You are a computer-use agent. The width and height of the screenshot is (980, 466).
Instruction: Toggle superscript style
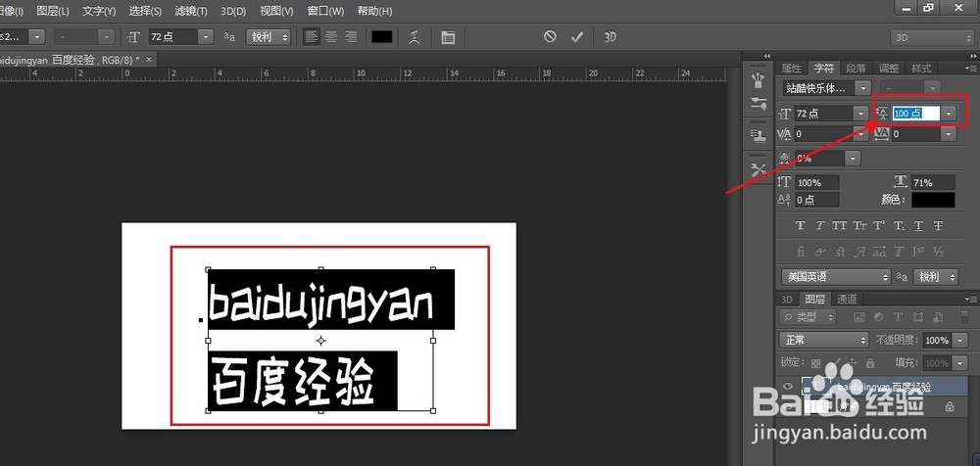coord(879,225)
